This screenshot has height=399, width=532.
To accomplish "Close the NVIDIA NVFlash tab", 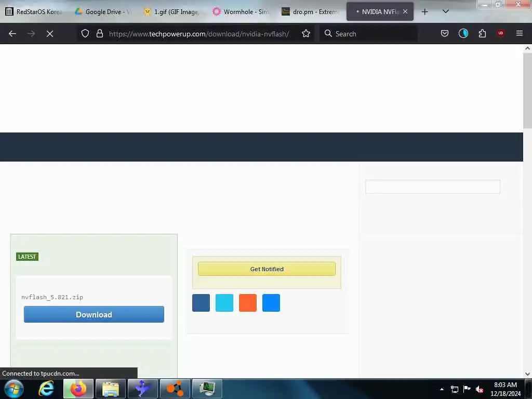I will click(x=405, y=11).
